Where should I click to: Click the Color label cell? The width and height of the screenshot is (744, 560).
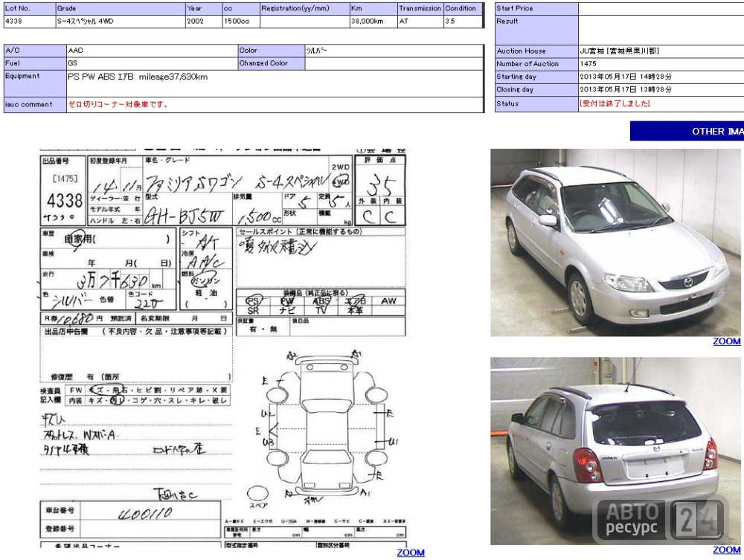click(272, 51)
